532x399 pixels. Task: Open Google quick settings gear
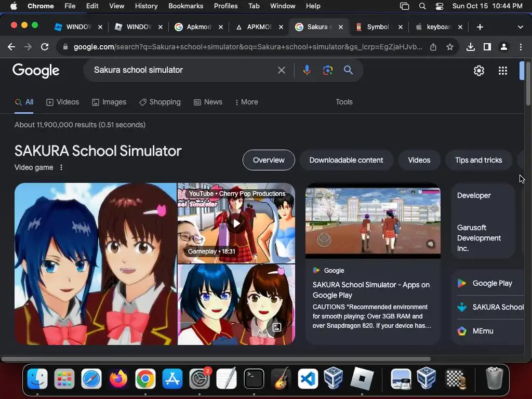(x=478, y=71)
